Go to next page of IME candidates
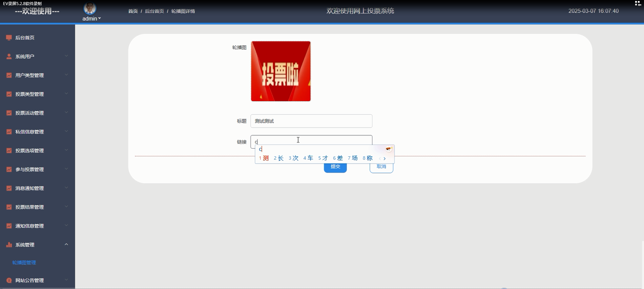The image size is (644, 289). (x=385, y=158)
